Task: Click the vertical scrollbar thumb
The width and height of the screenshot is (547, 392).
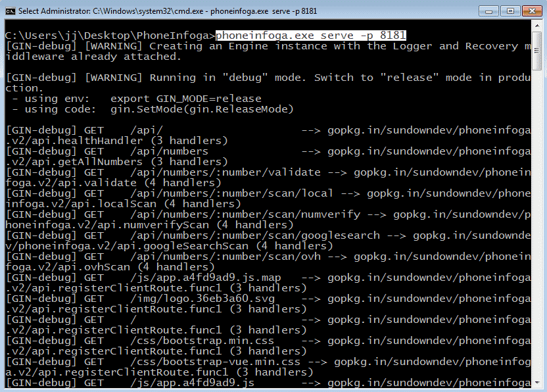Action: coord(536,51)
